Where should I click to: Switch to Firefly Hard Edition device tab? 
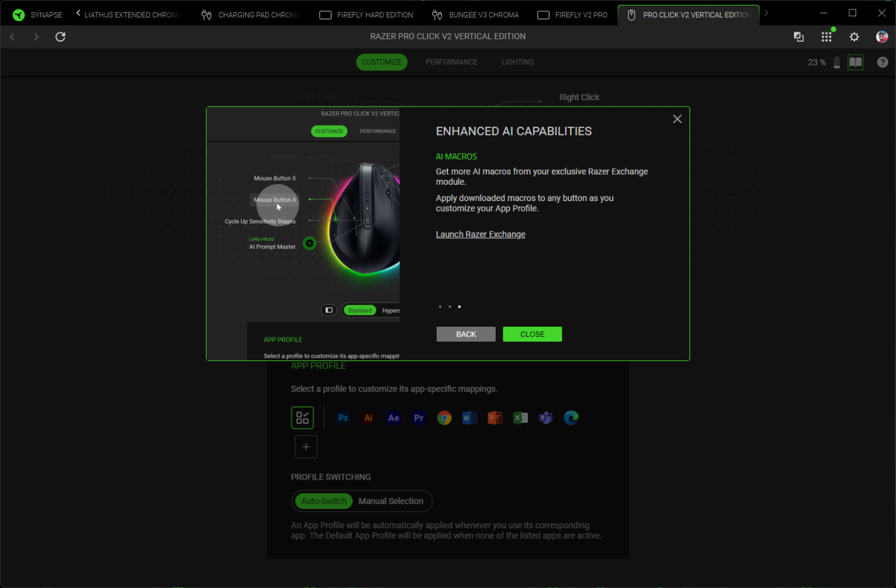pyautogui.click(x=366, y=15)
